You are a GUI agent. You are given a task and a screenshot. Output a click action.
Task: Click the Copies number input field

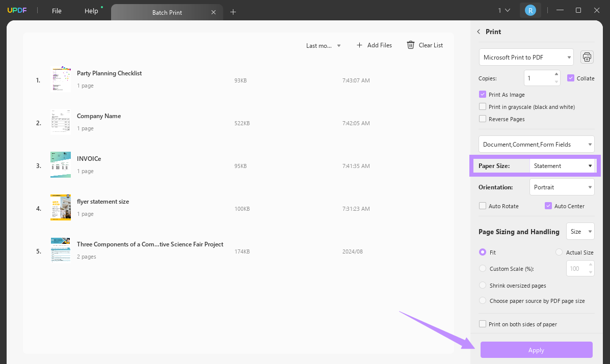click(x=539, y=78)
